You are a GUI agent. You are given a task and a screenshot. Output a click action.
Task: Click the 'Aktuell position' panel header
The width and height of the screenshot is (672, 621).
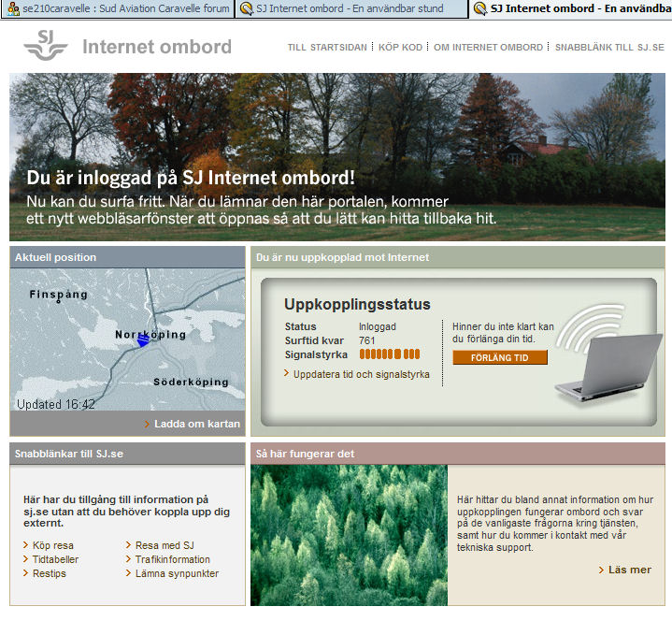click(x=127, y=257)
